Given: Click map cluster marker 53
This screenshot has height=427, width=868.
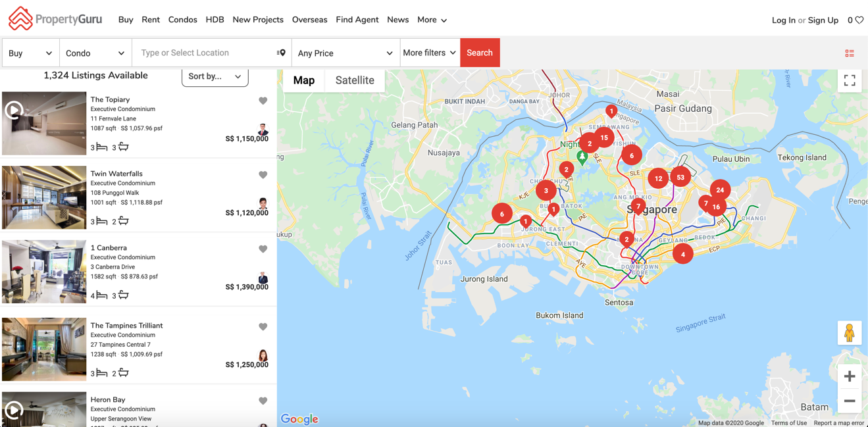Looking at the screenshot, I should pos(680,177).
